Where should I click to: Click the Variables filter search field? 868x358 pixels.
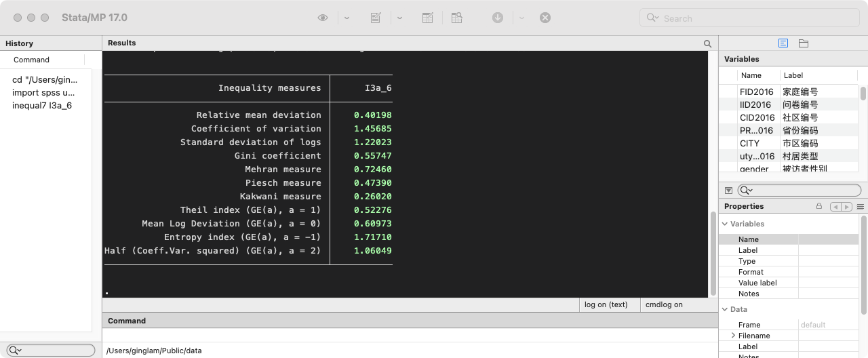[x=799, y=191]
